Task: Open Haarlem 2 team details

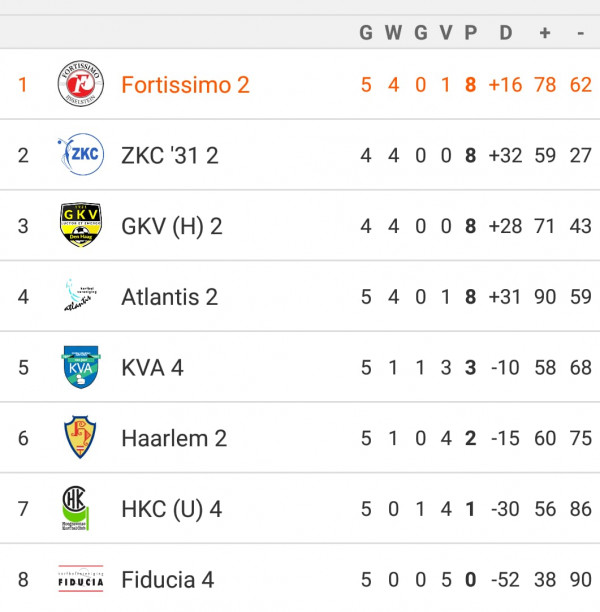Action: pyautogui.click(x=174, y=438)
